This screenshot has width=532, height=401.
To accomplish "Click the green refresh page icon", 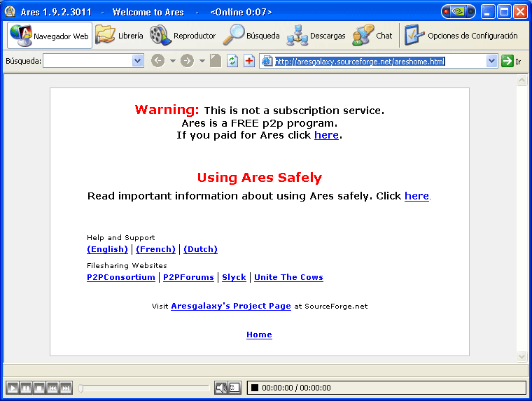I will pyautogui.click(x=232, y=61).
